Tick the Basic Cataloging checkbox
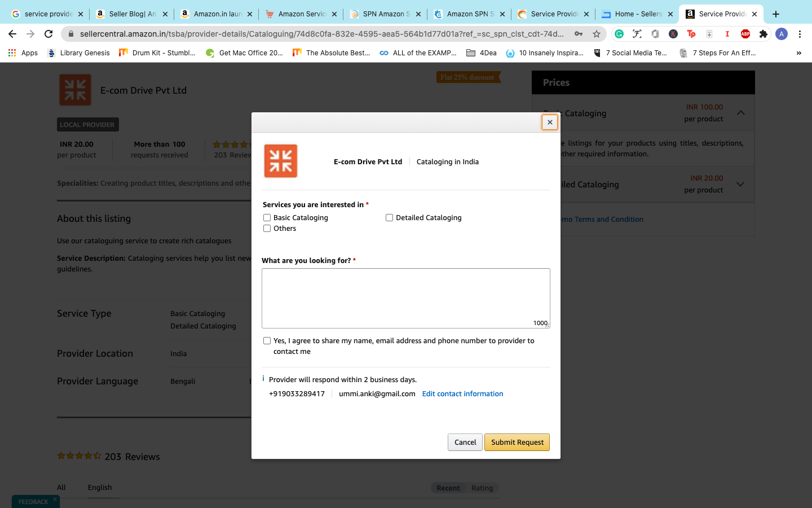Screen dimensions: 812x508 267,218
